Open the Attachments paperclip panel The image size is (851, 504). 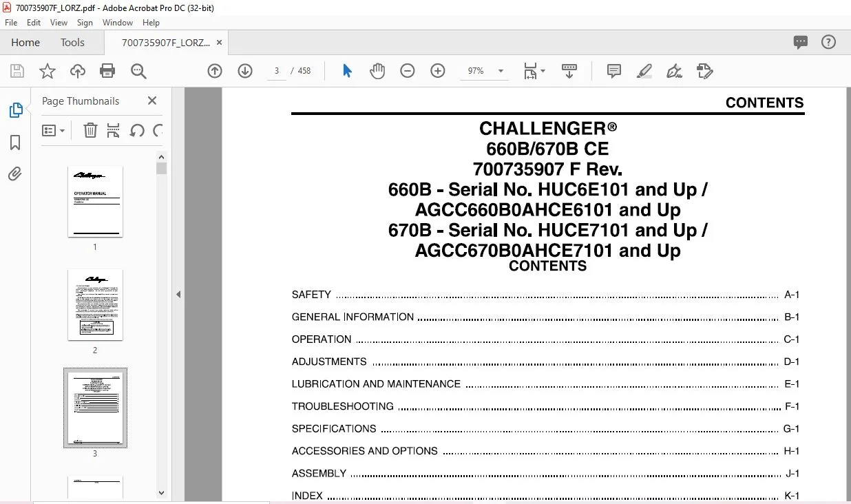pos(15,174)
